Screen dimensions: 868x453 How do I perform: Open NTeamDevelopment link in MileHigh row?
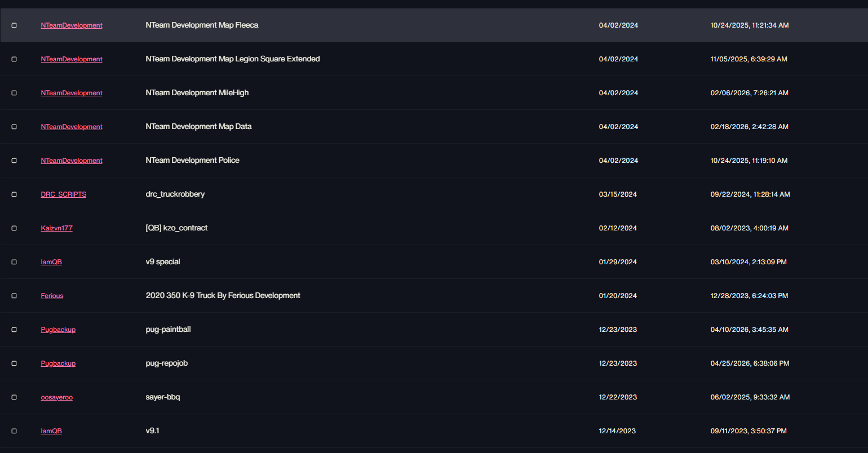[72, 93]
